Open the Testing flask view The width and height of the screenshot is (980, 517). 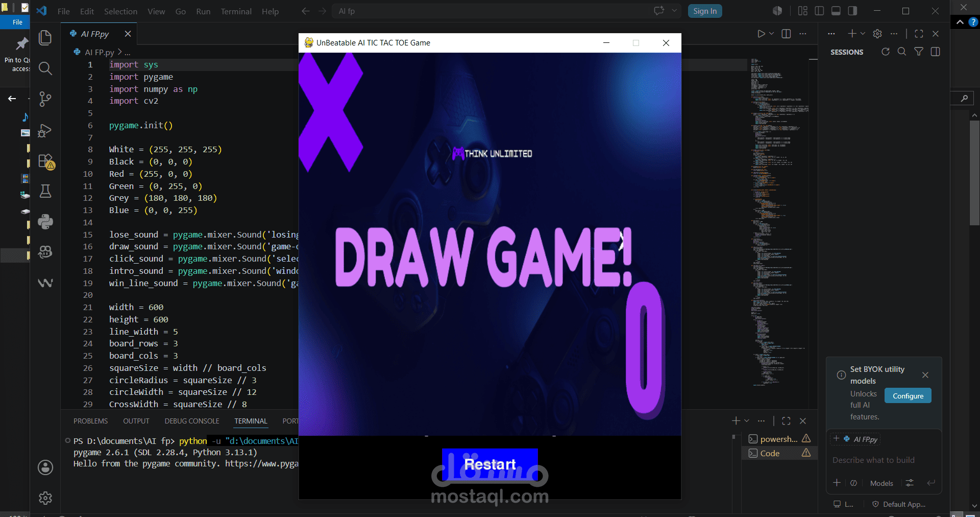coord(45,192)
